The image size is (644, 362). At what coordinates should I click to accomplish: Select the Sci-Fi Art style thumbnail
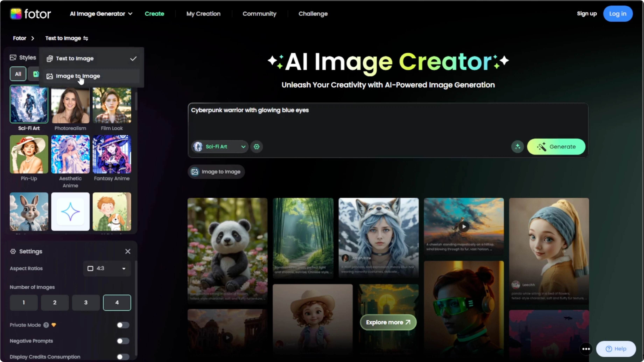click(29, 104)
